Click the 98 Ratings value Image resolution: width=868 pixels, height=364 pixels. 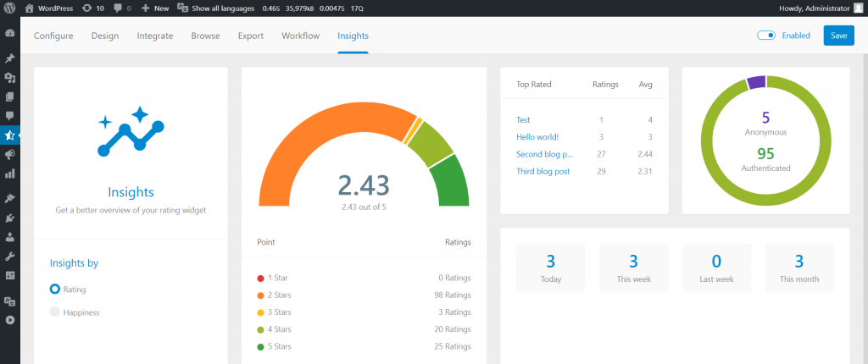tap(453, 295)
